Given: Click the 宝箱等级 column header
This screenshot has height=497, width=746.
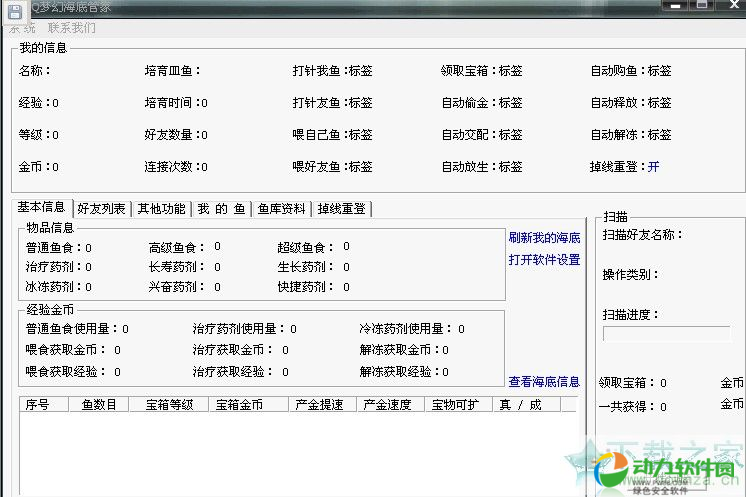Looking at the screenshot, I should pyautogui.click(x=169, y=405).
